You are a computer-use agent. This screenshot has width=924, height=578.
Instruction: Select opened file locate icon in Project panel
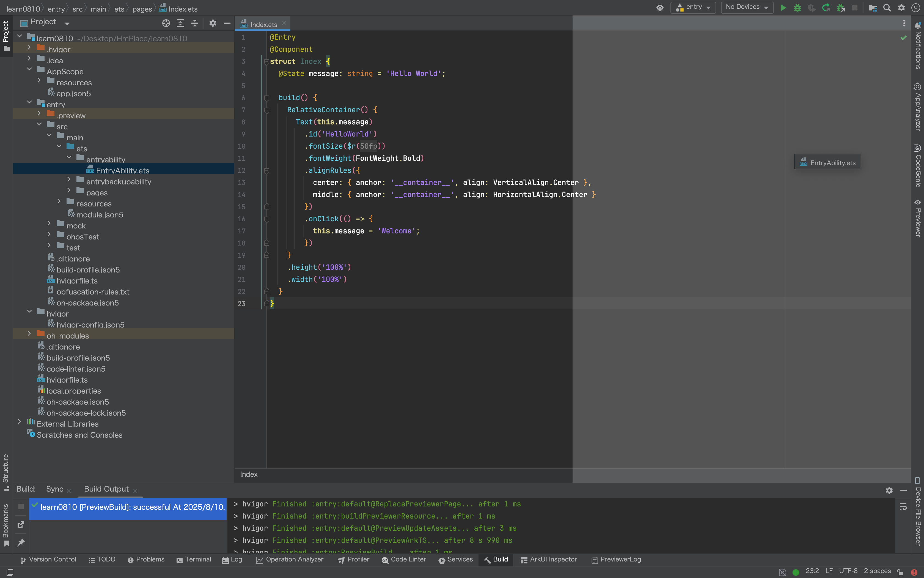coord(166,23)
